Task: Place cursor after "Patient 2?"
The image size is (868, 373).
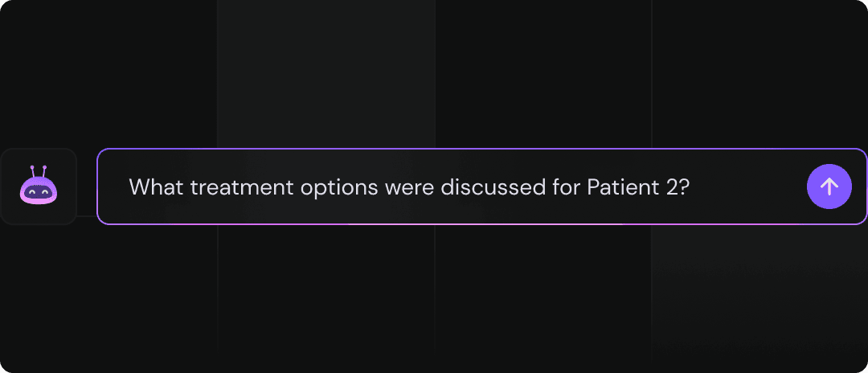Action: pos(691,187)
